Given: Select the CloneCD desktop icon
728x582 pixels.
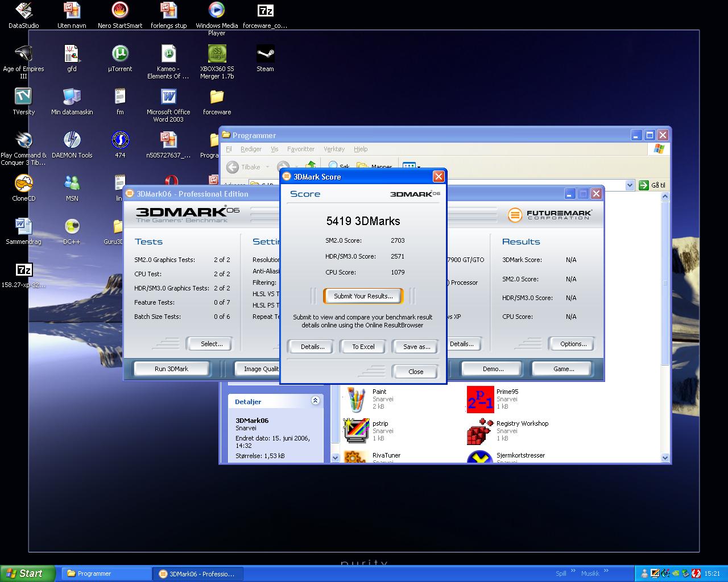Looking at the screenshot, I should 23,188.
